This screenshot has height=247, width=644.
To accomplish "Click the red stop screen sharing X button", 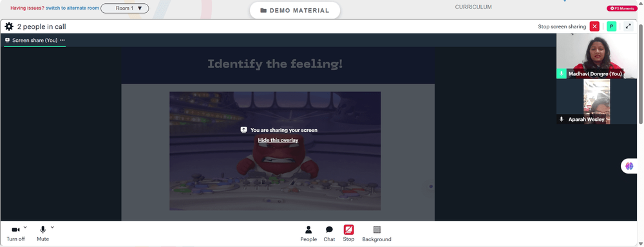I will [x=594, y=26].
